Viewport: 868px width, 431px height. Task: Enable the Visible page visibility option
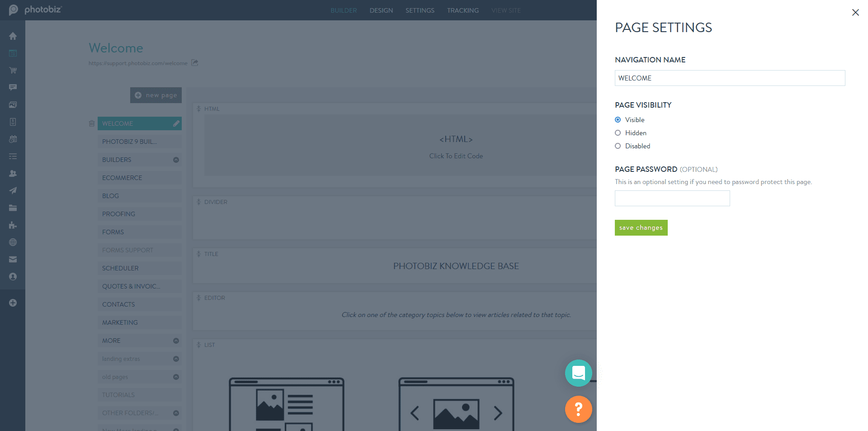[x=618, y=119]
